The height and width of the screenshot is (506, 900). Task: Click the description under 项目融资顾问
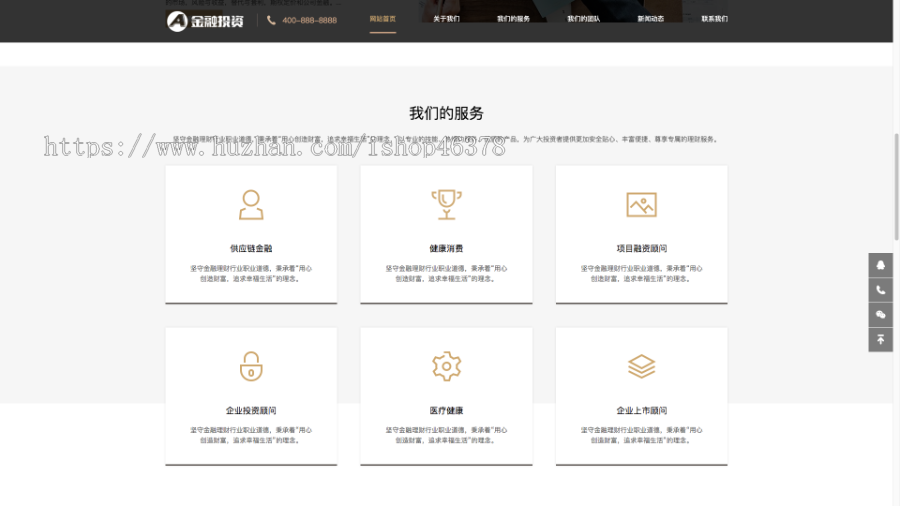point(642,273)
